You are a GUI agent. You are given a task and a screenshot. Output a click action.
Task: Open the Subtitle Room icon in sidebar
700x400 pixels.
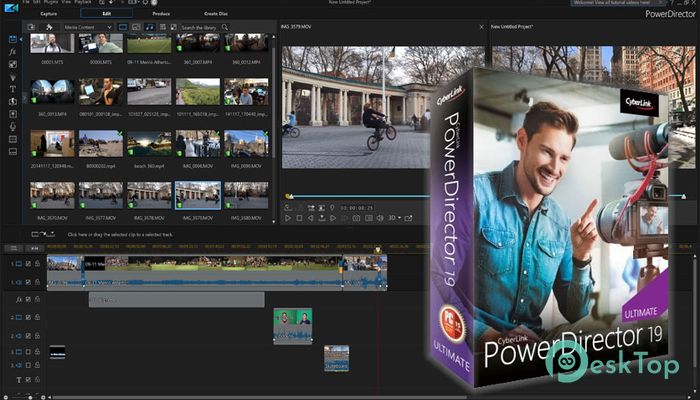pos(12,152)
